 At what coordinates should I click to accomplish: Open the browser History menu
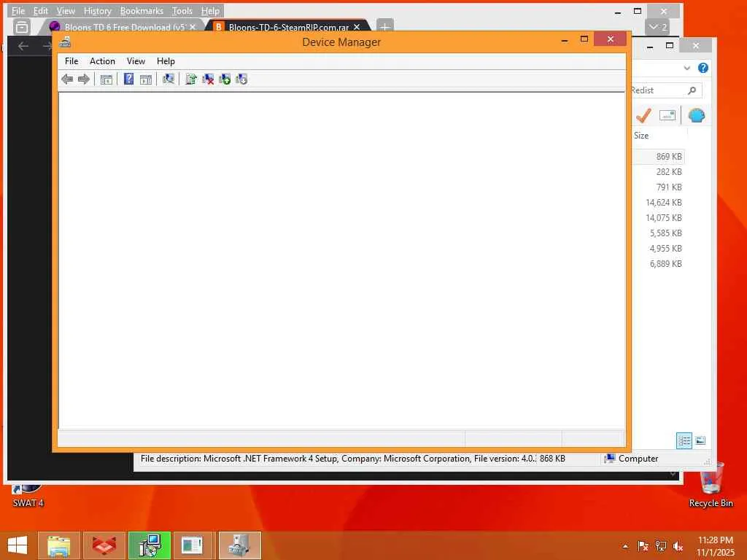(x=97, y=10)
